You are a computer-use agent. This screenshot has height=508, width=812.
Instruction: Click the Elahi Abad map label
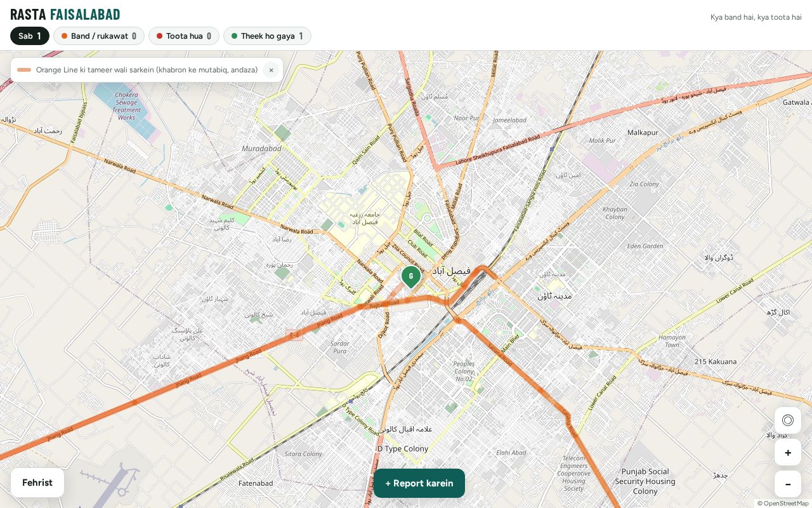pyautogui.click(x=511, y=453)
